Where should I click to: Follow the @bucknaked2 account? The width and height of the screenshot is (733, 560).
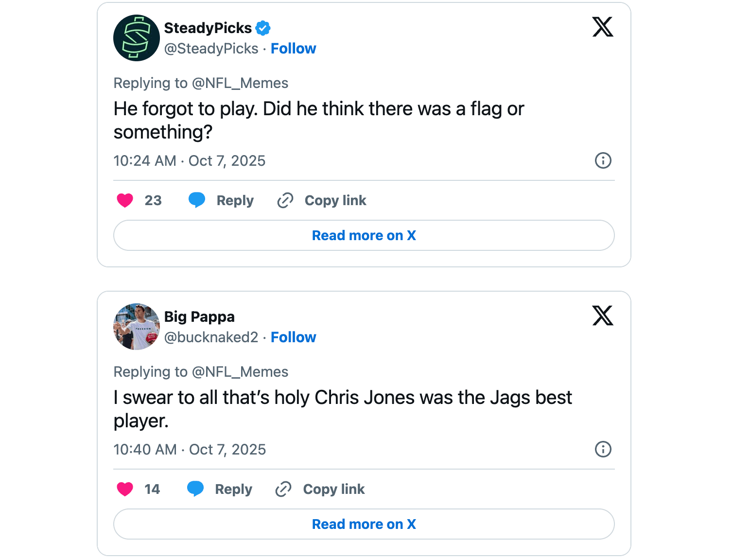coord(293,337)
